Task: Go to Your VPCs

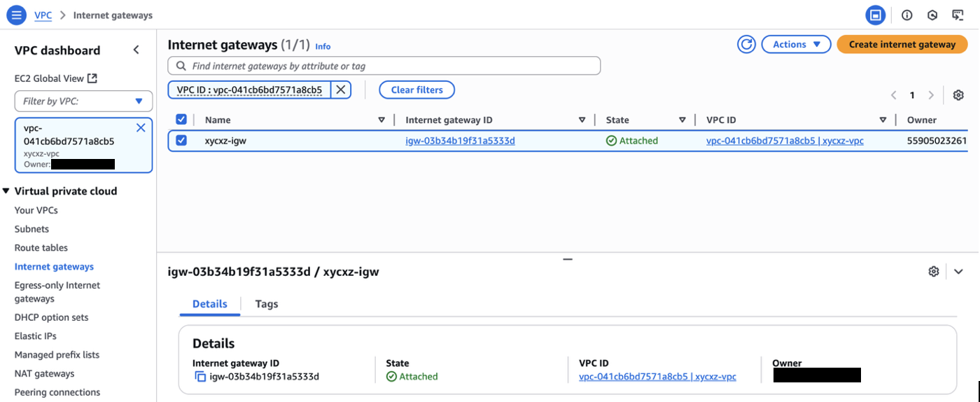Action: tap(36, 210)
